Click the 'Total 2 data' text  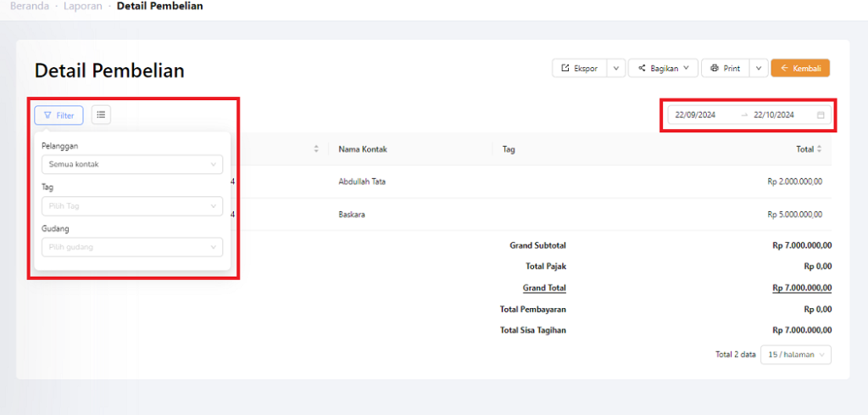(735, 355)
